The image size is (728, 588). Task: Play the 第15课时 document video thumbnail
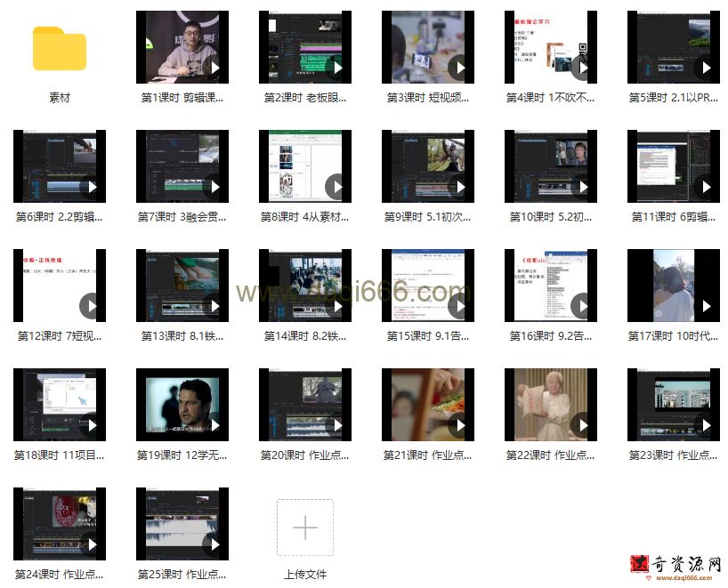point(428,286)
